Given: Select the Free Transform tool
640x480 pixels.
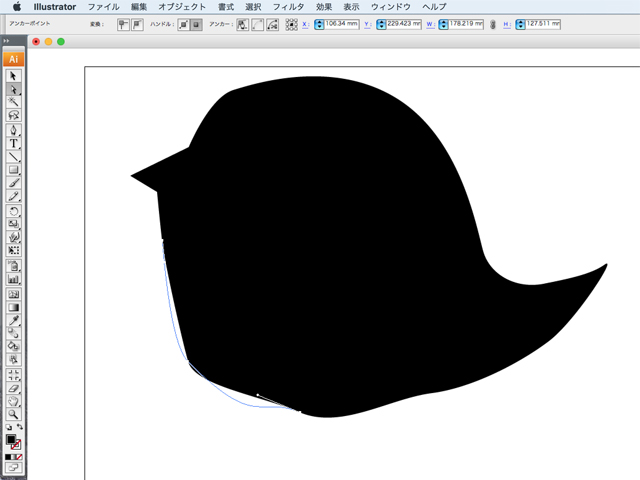Looking at the screenshot, I should click(x=13, y=250).
